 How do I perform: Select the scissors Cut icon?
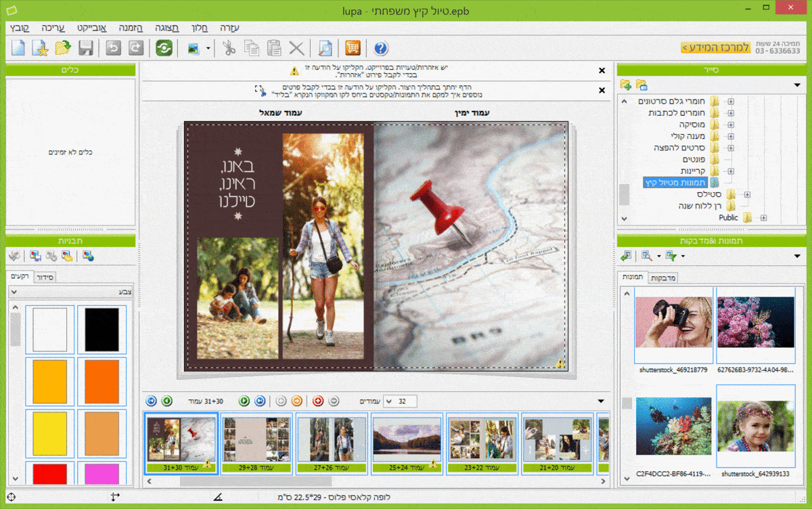coord(229,48)
